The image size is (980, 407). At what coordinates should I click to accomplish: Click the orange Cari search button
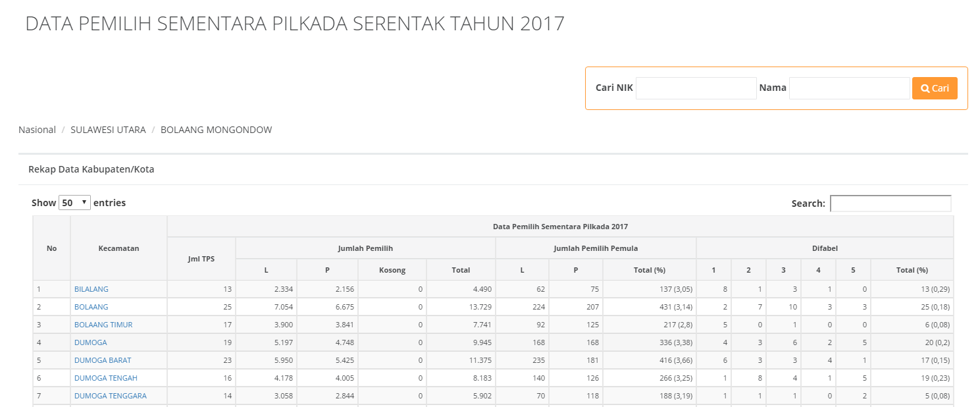pos(934,88)
